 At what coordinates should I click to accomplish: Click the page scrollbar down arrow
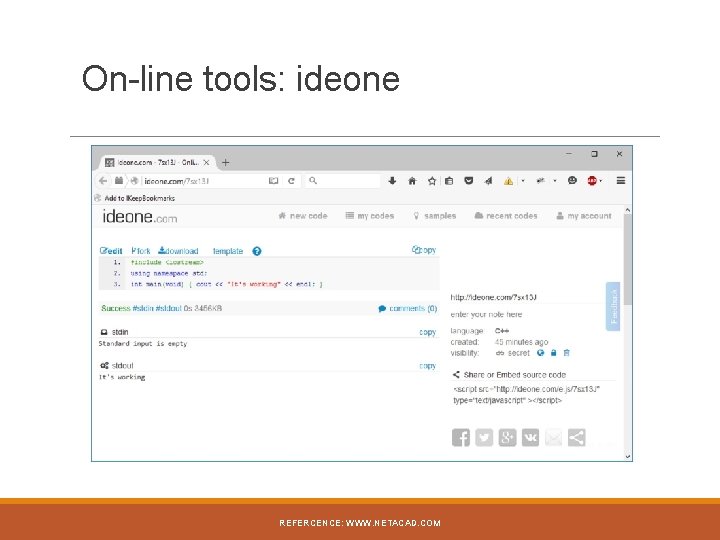pos(628,456)
